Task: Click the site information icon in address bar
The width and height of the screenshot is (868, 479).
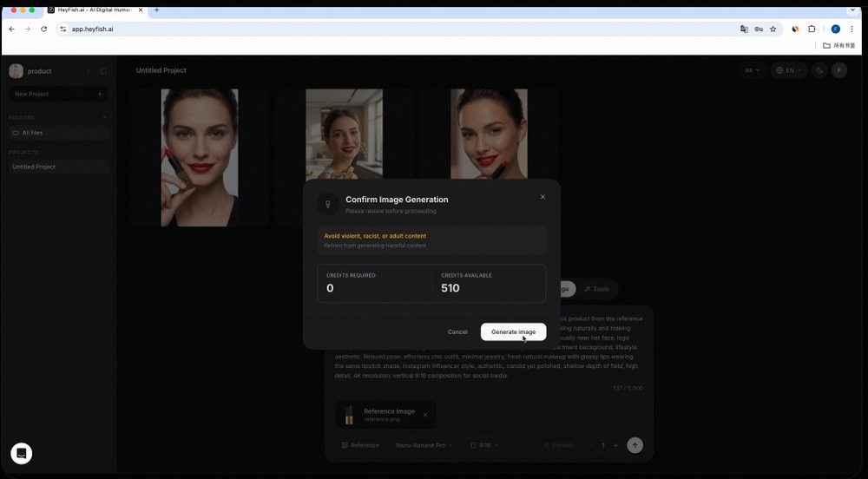Action: [x=63, y=29]
